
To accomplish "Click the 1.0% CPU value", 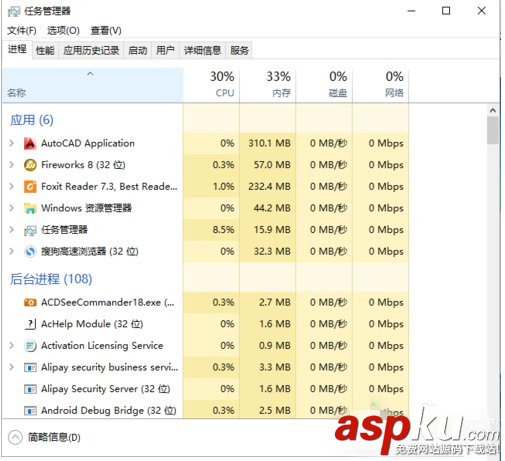I will coord(223,186).
